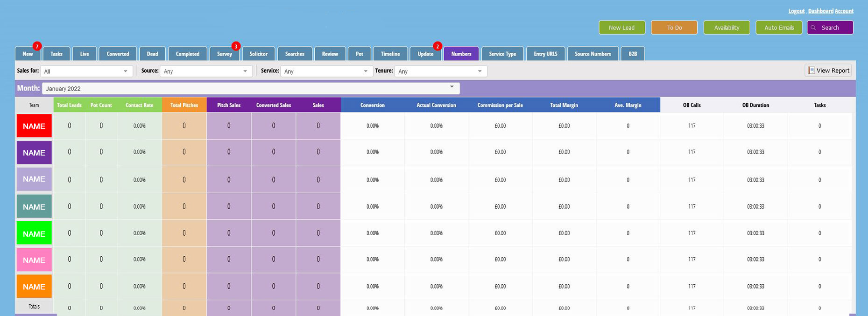Image resolution: width=868 pixels, height=316 pixels.
Task: Open the Source filter dropdown
Action: (206, 71)
